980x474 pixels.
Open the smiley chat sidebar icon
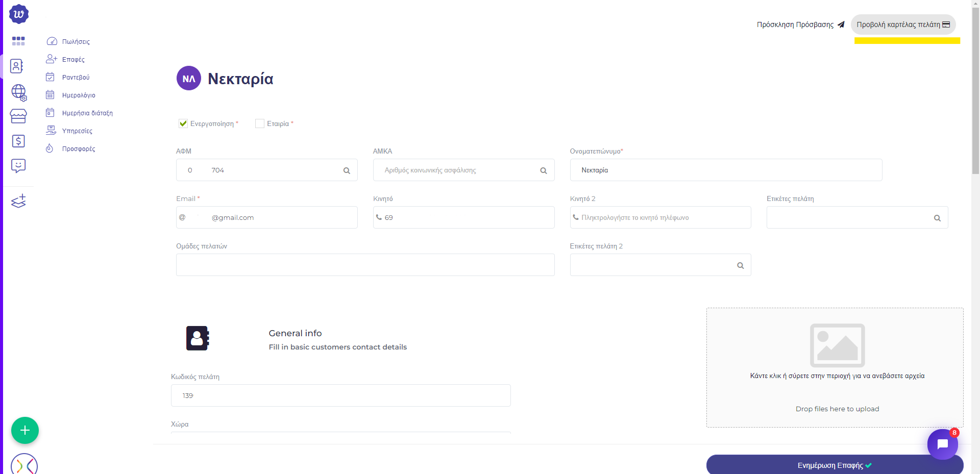coord(18,166)
